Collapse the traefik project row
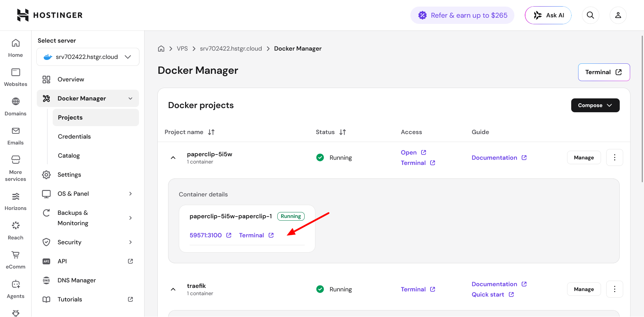Image resolution: width=644 pixels, height=317 pixels. 173,289
